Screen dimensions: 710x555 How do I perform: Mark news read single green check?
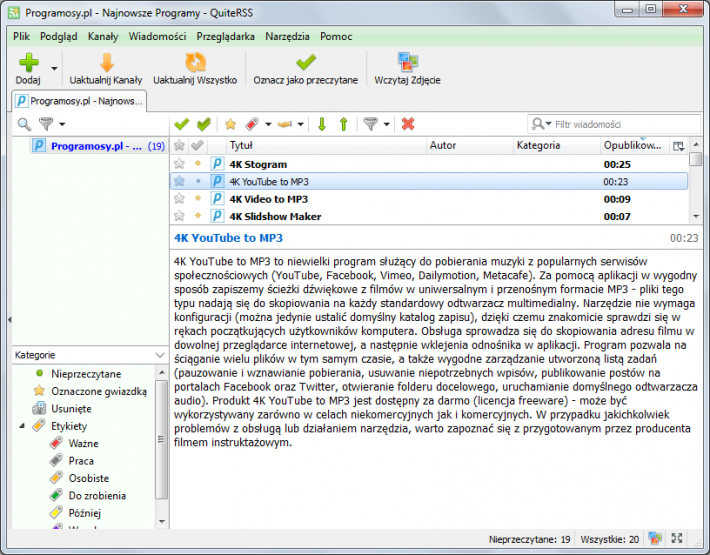tap(182, 124)
